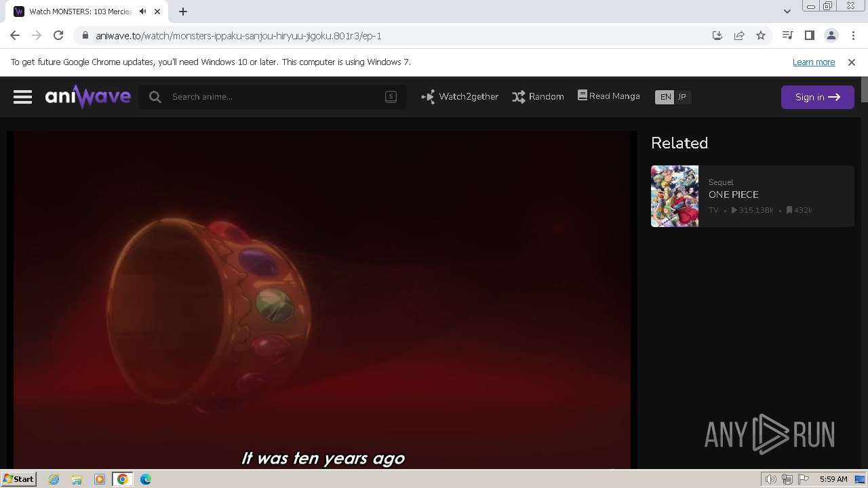Open Chrome three-dot menu
The width and height of the screenshot is (868, 488).
pos(853,35)
